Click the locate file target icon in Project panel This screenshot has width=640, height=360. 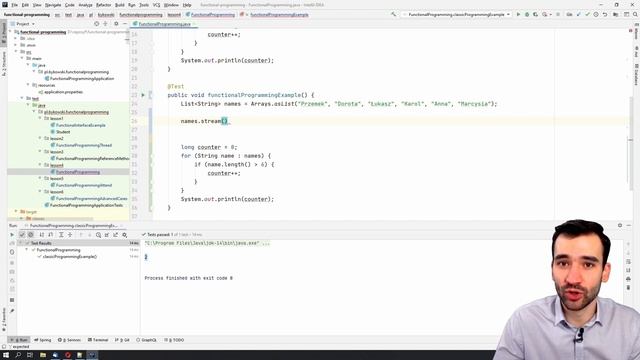tap(97, 24)
